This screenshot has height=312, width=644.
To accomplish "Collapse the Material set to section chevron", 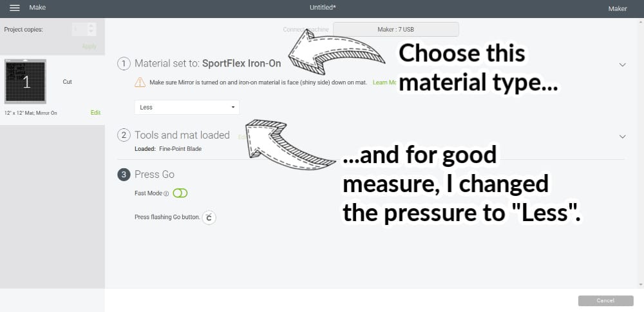I will (x=623, y=64).
